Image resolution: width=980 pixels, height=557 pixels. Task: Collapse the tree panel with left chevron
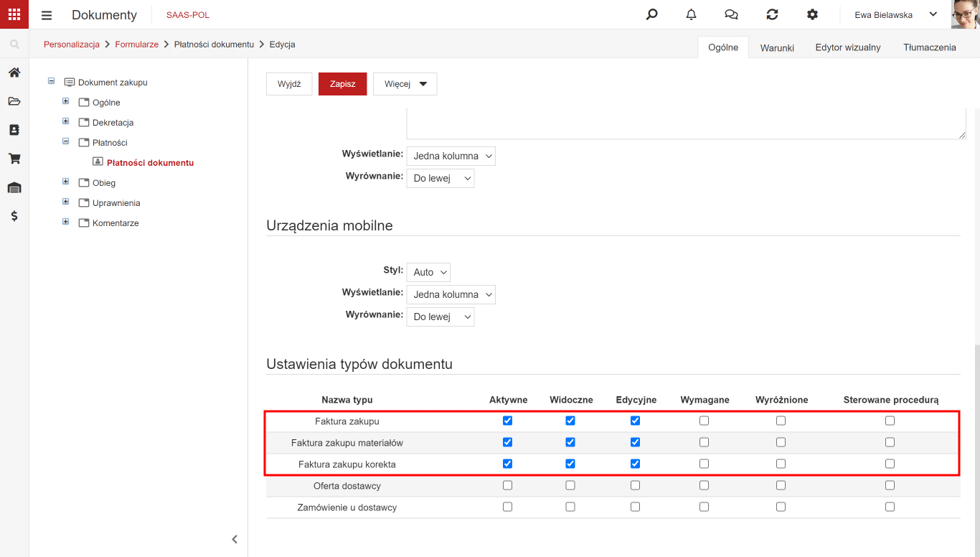[235, 539]
